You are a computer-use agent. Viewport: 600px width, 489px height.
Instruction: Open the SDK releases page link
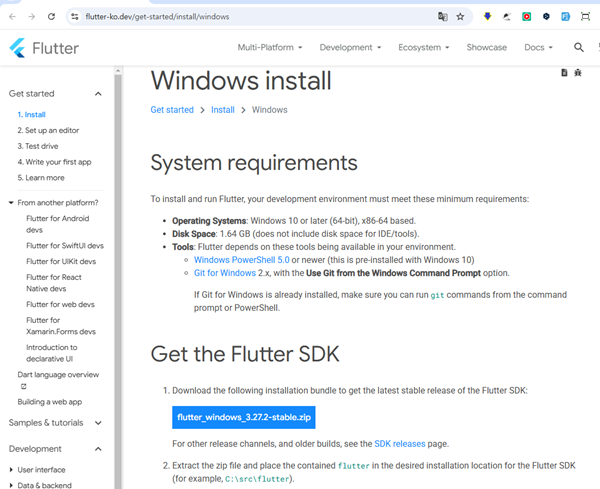[399, 443]
